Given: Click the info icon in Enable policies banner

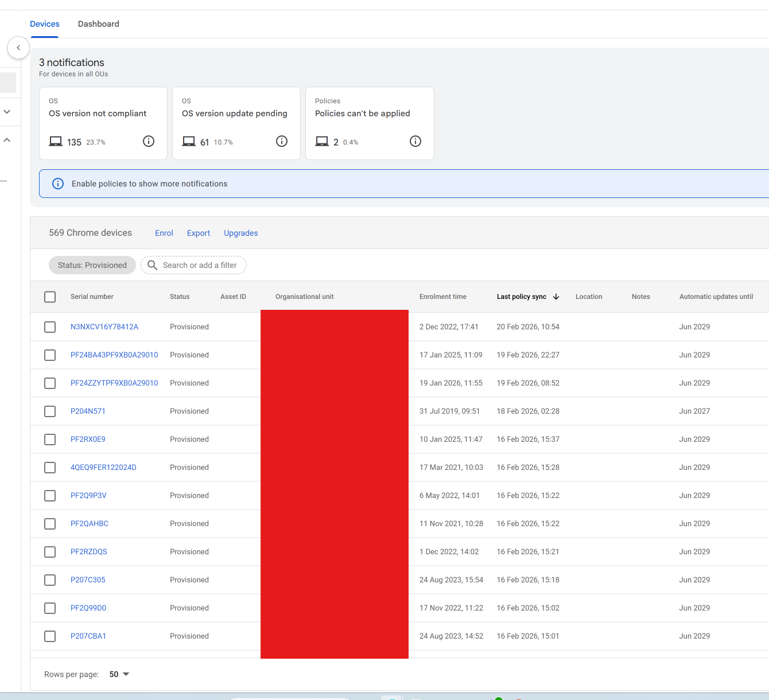Looking at the screenshot, I should 58,184.
